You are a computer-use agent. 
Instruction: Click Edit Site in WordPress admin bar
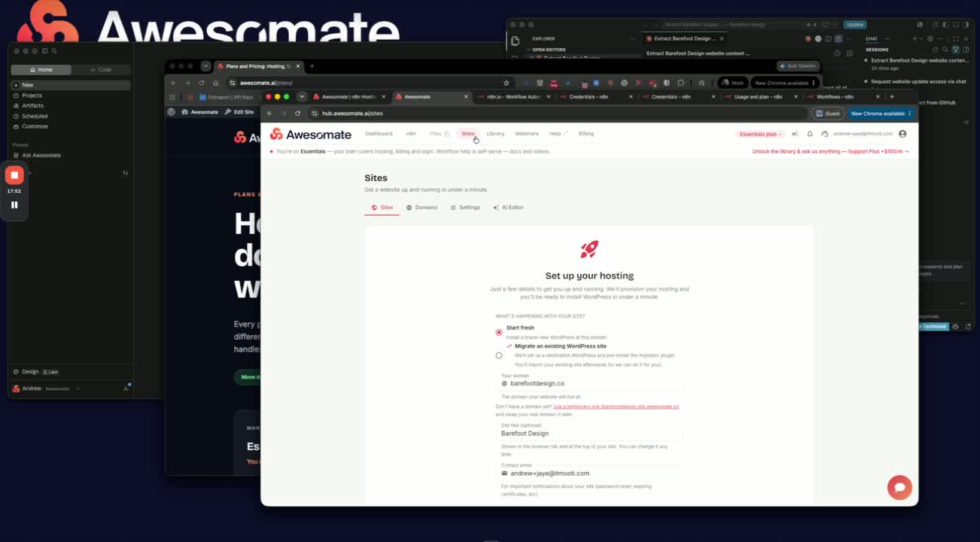(x=239, y=112)
